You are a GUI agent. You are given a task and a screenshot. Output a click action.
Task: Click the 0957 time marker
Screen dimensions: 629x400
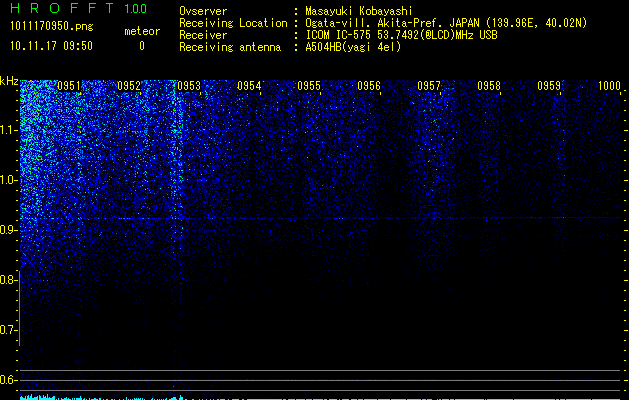[x=428, y=86]
